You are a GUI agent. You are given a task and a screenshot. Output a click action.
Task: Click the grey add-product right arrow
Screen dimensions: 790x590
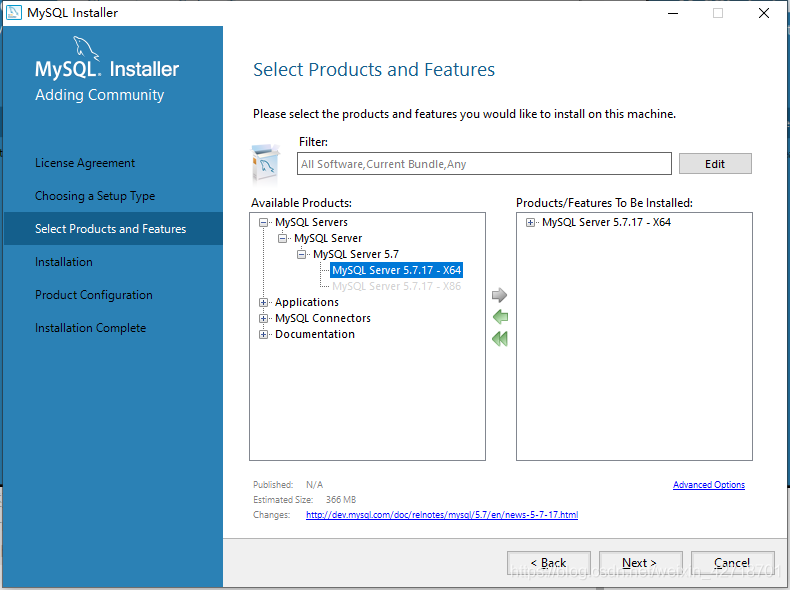coord(499,295)
